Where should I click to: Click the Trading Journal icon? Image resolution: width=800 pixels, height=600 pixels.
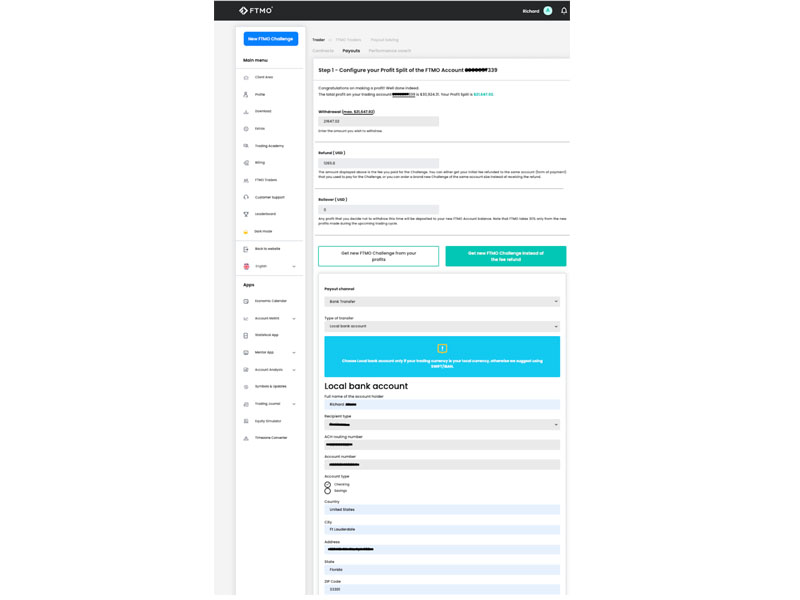[246, 404]
